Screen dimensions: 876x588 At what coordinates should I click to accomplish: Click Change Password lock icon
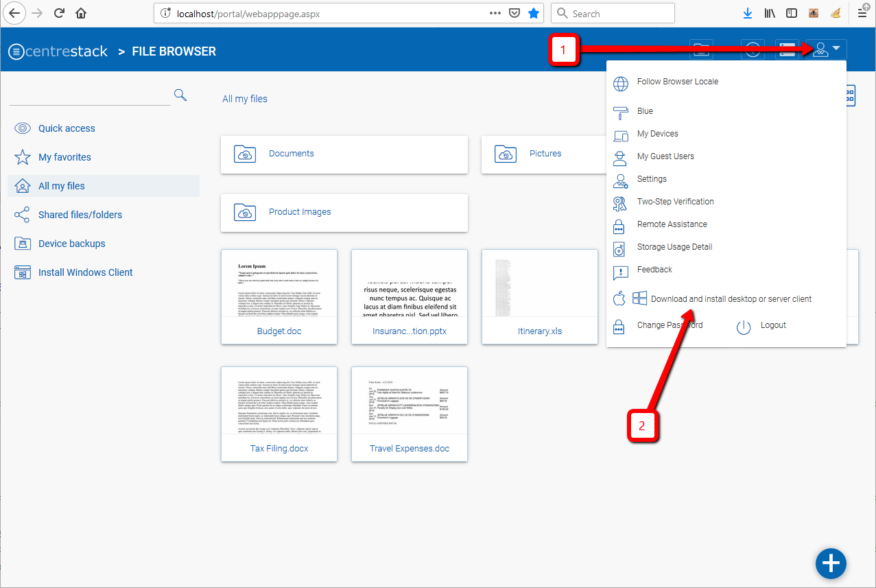click(x=619, y=326)
